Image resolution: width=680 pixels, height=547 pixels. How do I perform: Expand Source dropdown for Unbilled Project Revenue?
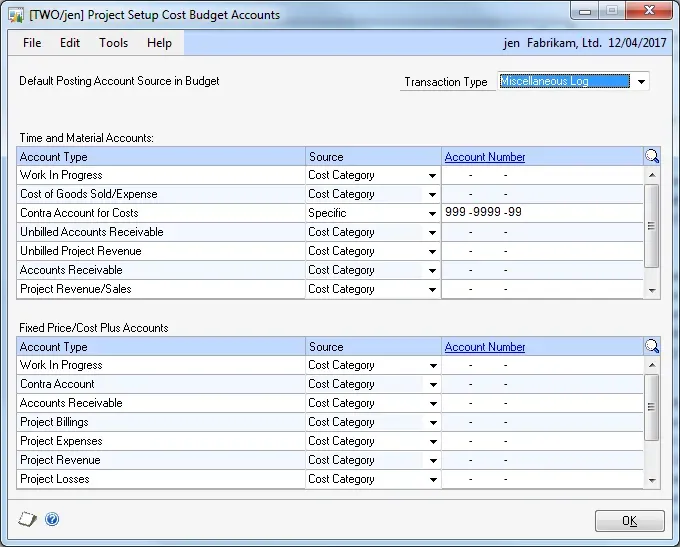(x=432, y=252)
